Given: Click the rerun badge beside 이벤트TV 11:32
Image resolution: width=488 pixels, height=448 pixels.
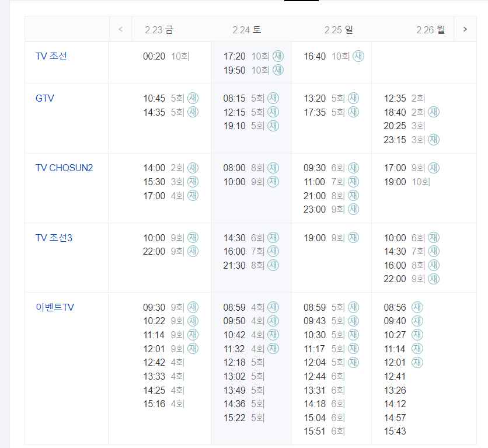Looking at the screenshot, I should pos(273,348).
